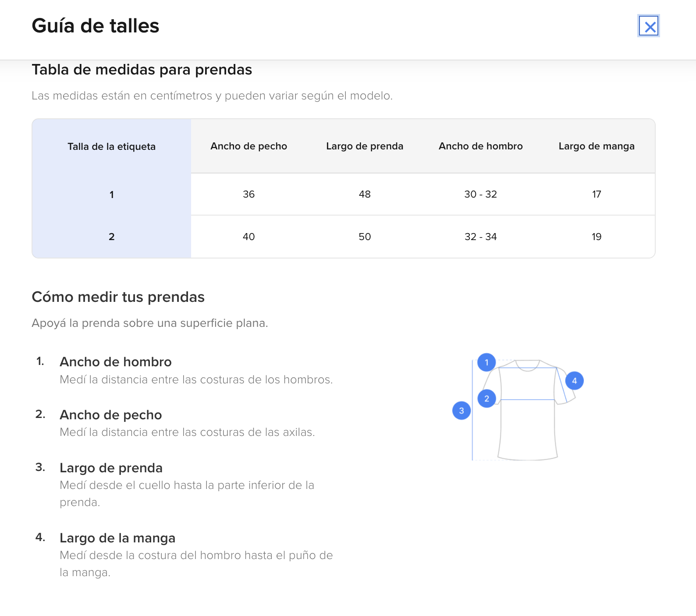
Task: Click blue marker 2 on shirt diagram
Action: (486, 399)
